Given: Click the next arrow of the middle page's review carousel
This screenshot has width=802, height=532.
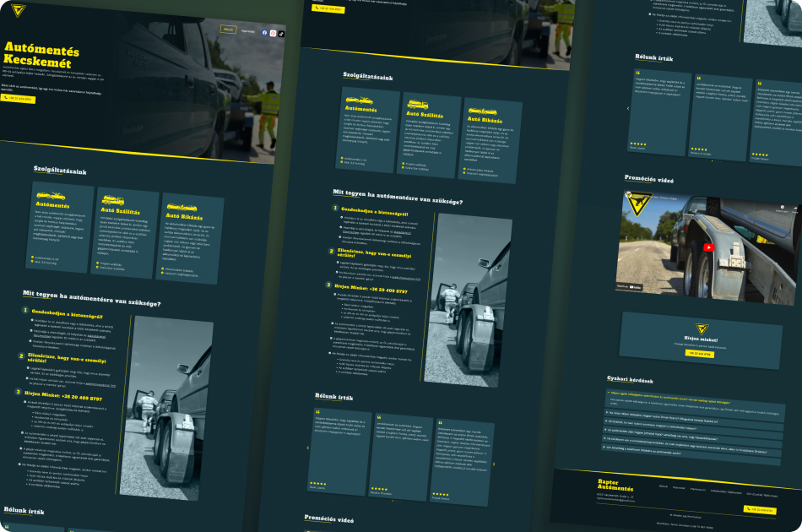Looking at the screenshot, I should (x=494, y=464).
